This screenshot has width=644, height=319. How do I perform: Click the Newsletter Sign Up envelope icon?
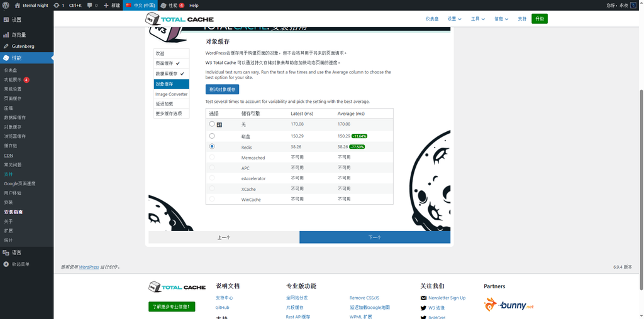tap(423, 298)
